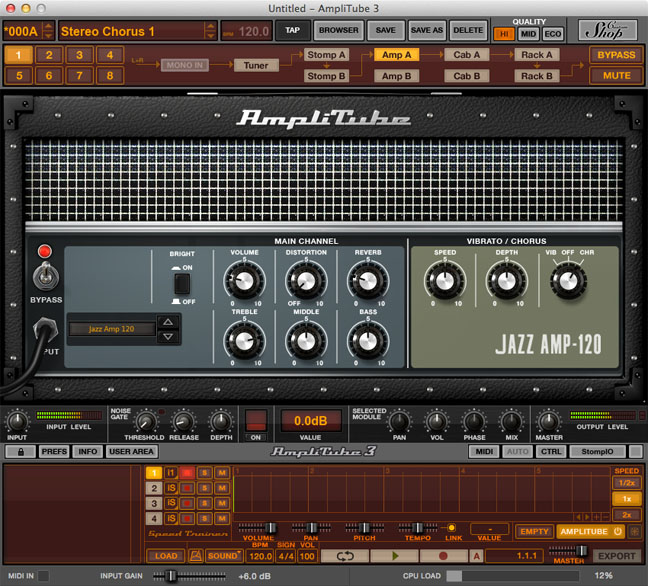648x586 pixels.
Task: Select the Cab A module
Action: point(467,55)
